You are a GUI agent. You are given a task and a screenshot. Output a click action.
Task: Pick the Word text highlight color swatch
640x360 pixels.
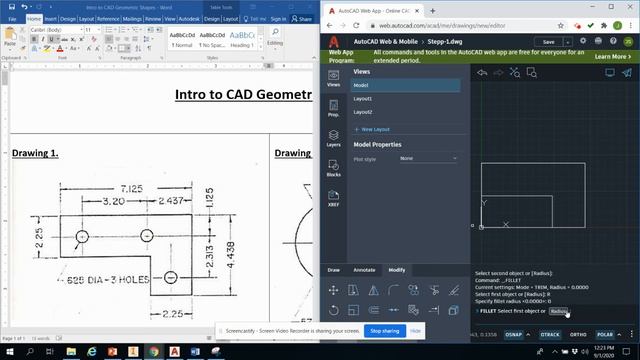click(x=47, y=49)
